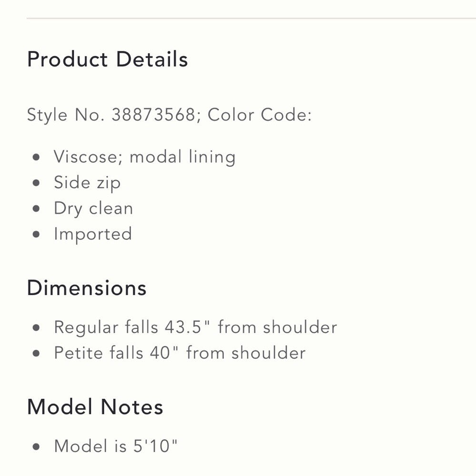Select the Dry clean care instruction

[x=93, y=208]
